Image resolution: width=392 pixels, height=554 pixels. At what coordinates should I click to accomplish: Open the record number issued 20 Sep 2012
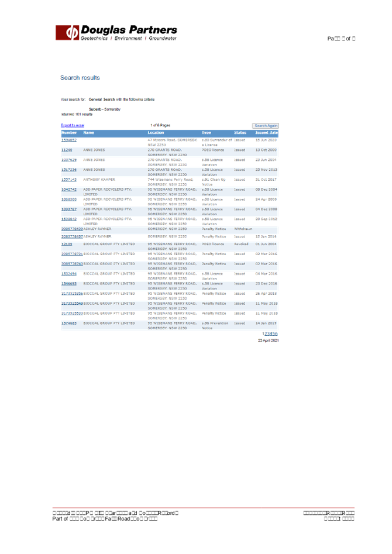[69, 219]
